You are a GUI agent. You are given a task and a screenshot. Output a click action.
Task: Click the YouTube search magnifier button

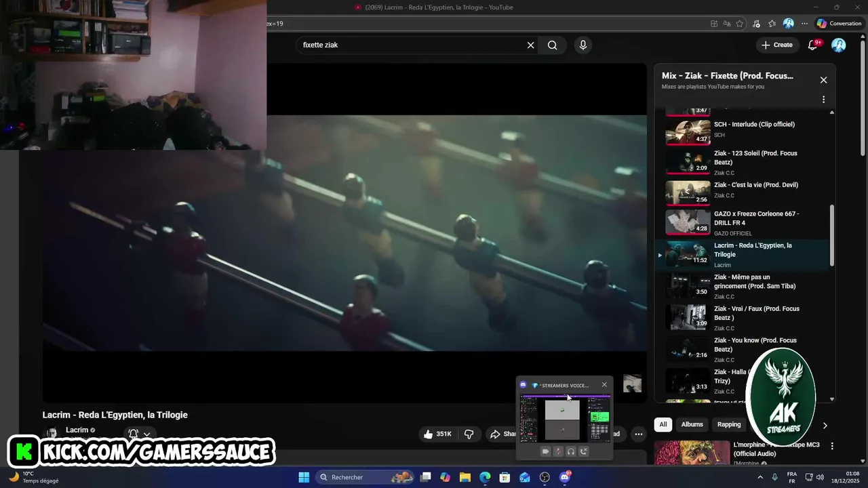coord(553,45)
